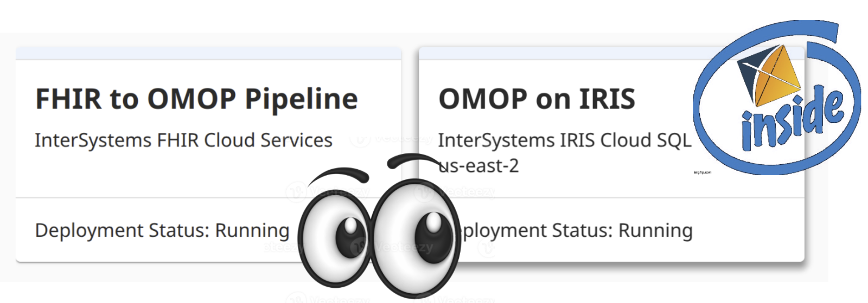Image resolution: width=868 pixels, height=303 pixels.
Task: Select the InterSystems IRIS Cloud SQL subtitle
Action: point(564,140)
